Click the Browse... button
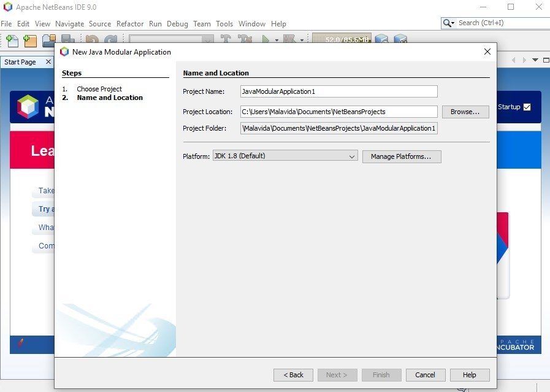 tap(465, 112)
